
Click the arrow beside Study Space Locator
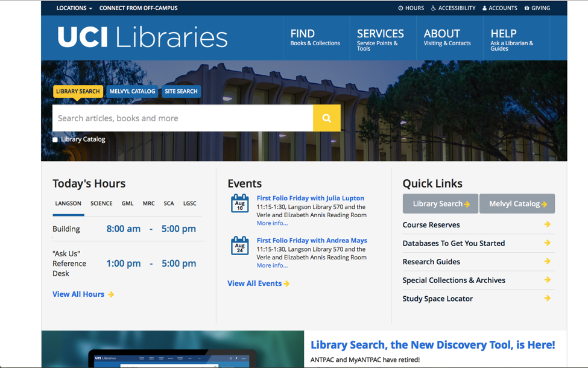(548, 298)
